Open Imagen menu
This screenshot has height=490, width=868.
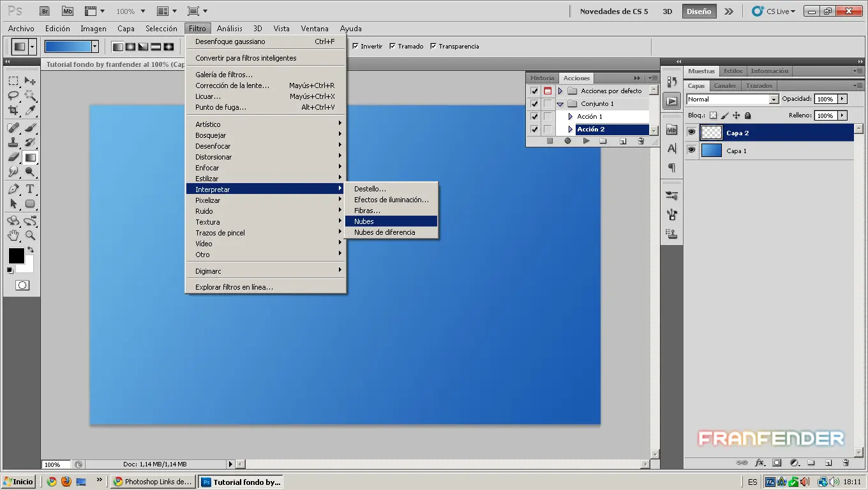[x=93, y=29]
